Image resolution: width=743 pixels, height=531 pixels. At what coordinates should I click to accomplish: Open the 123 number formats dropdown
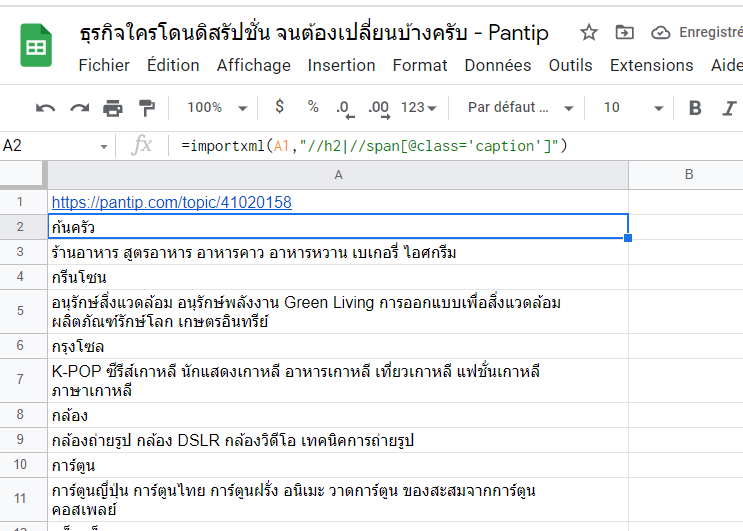pyautogui.click(x=419, y=108)
